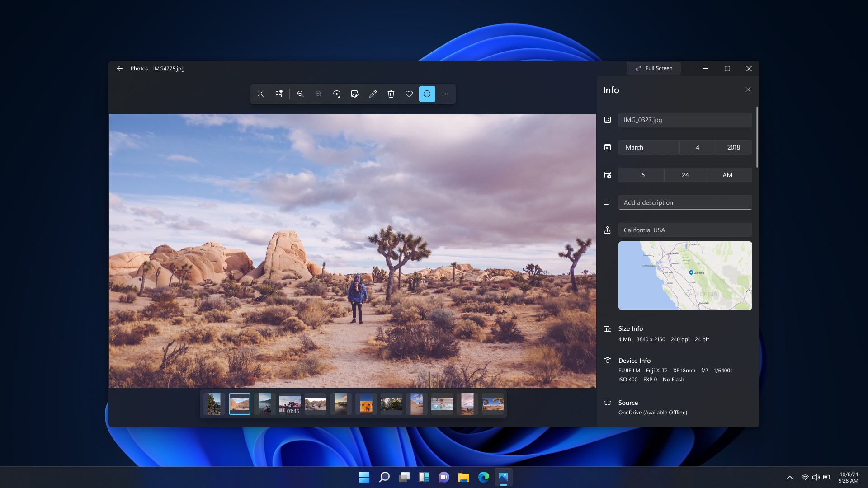
Task: Click the favorite/heart icon
Action: pyautogui.click(x=409, y=94)
